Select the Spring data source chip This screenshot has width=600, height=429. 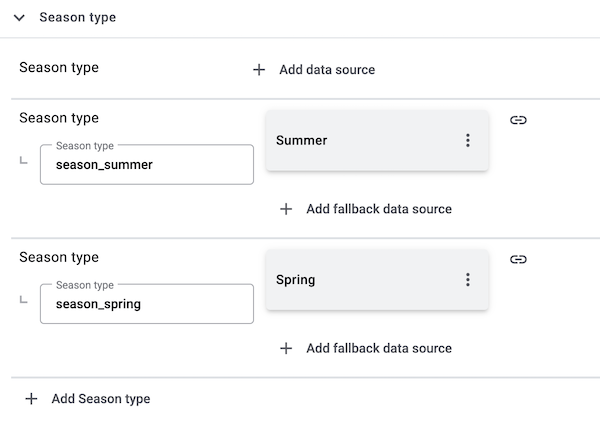click(360, 280)
